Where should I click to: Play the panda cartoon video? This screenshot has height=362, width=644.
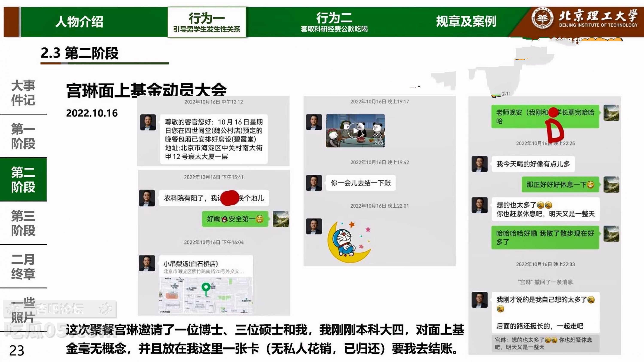click(x=355, y=130)
